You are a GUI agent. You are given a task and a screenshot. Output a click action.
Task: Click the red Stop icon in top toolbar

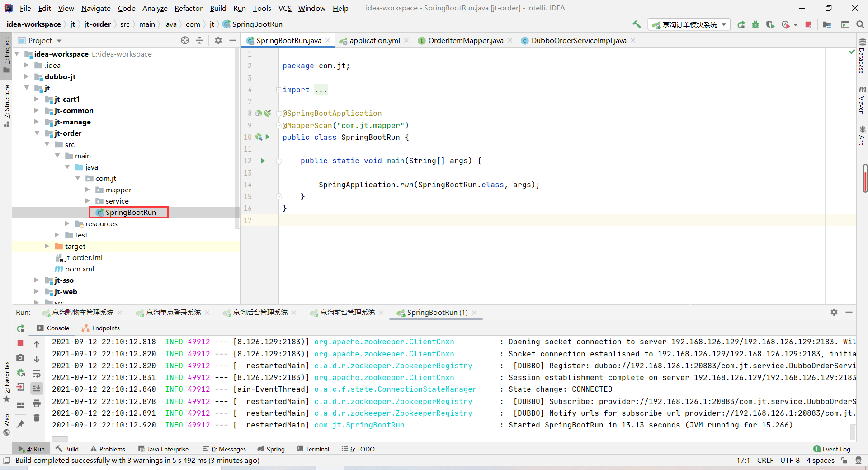808,24
